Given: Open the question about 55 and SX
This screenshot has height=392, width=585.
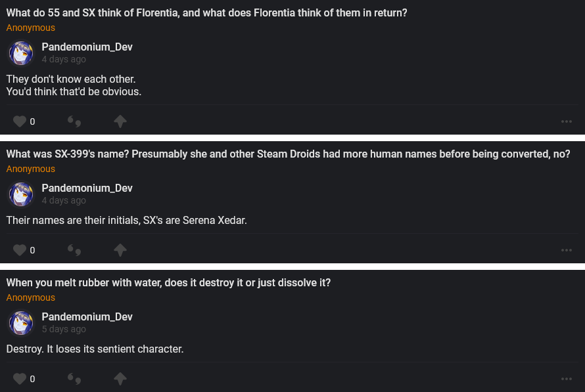Looking at the screenshot, I should click(206, 13).
